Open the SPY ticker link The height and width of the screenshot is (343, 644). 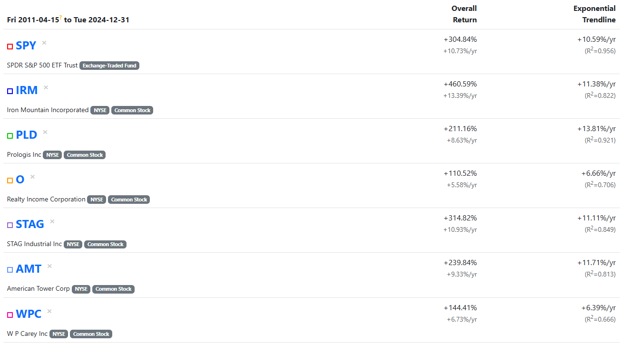coord(26,46)
